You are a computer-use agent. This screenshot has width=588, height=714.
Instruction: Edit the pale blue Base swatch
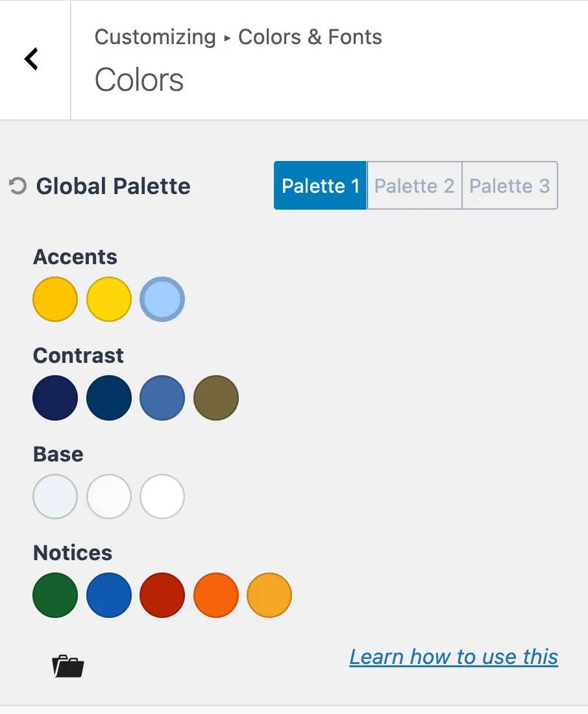[x=55, y=497]
